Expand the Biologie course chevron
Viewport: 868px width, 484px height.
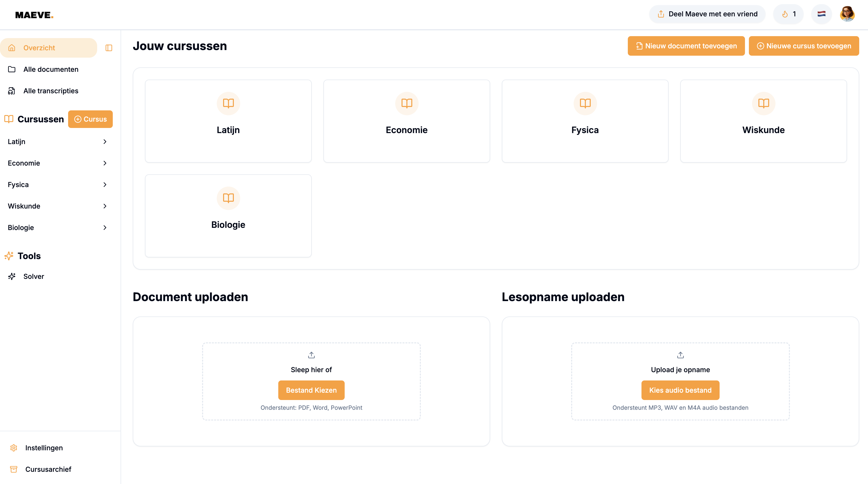105,228
